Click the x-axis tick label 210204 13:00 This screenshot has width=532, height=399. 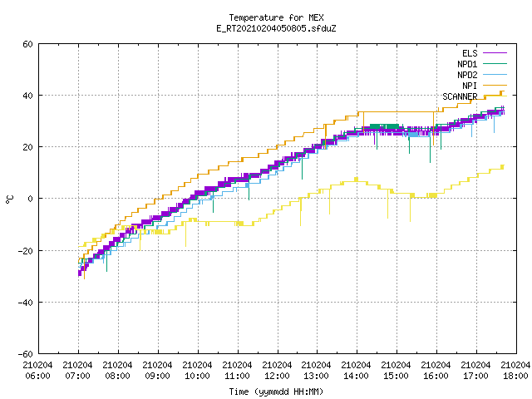coord(317,371)
